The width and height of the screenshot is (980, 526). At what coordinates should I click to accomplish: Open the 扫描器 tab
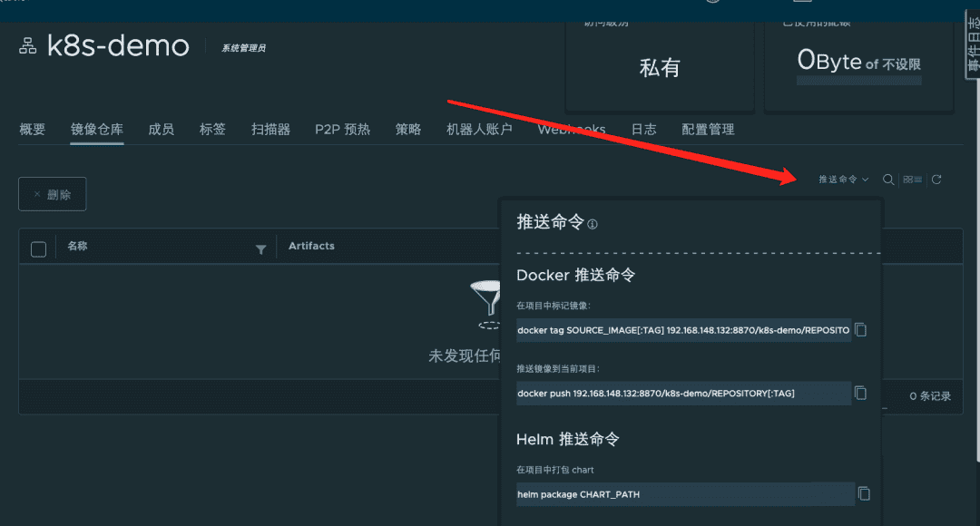[270, 130]
